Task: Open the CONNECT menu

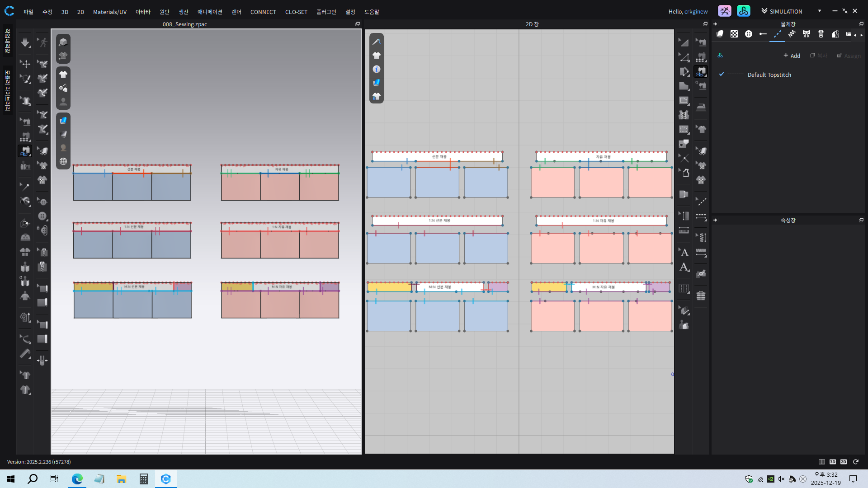Action: pos(263,12)
